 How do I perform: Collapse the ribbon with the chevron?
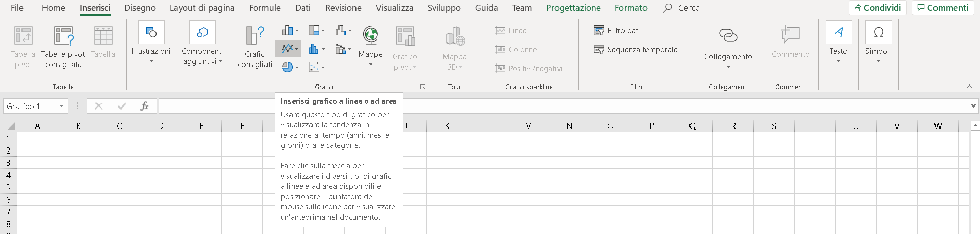click(969, 87)
